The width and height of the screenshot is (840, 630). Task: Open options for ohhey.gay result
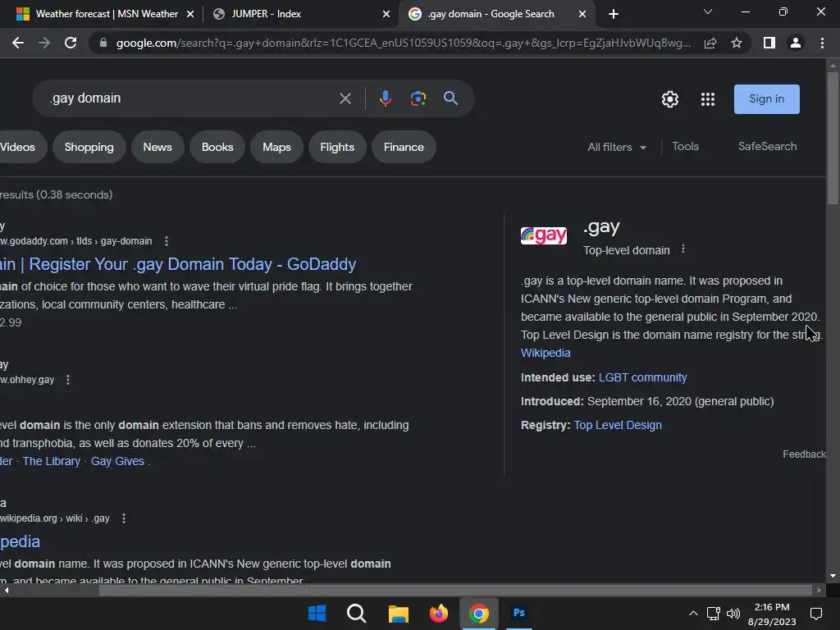68,380
